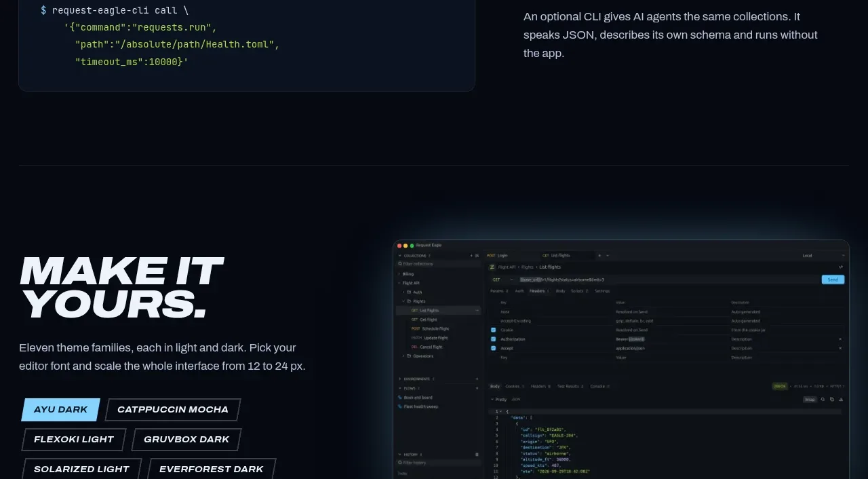Click the response search icon
The height and width of the screenshot is (479, 868).
coord(823,400)
